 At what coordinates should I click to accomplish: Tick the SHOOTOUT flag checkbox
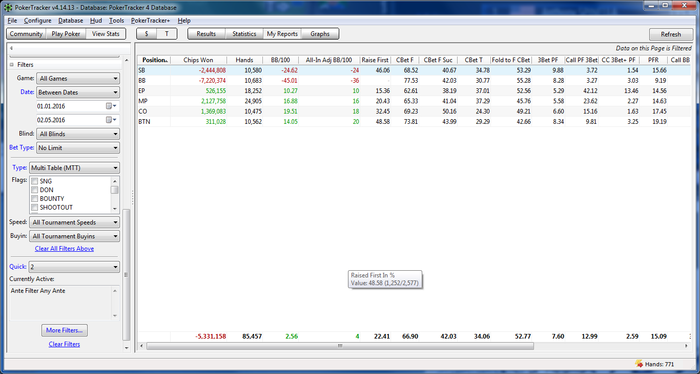[35, 208]
